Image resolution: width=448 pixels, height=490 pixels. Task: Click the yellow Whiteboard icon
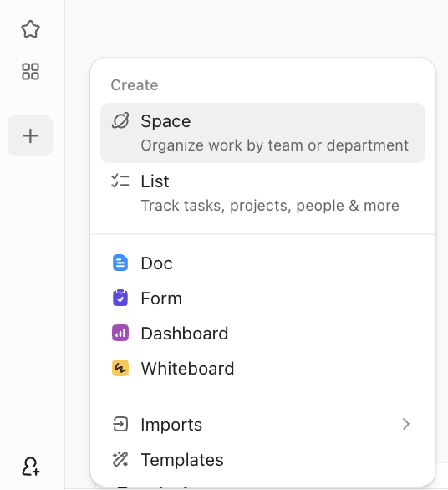[120, 368]
